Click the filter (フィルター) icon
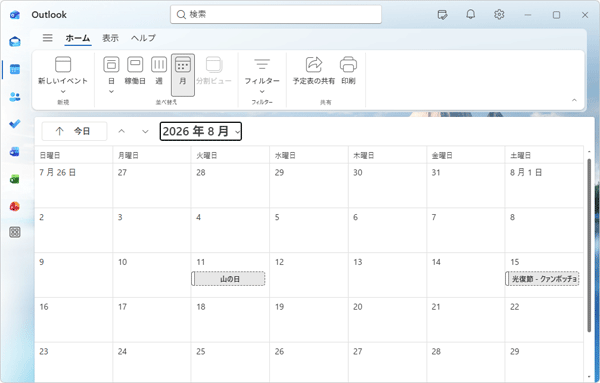 [262, 64]
